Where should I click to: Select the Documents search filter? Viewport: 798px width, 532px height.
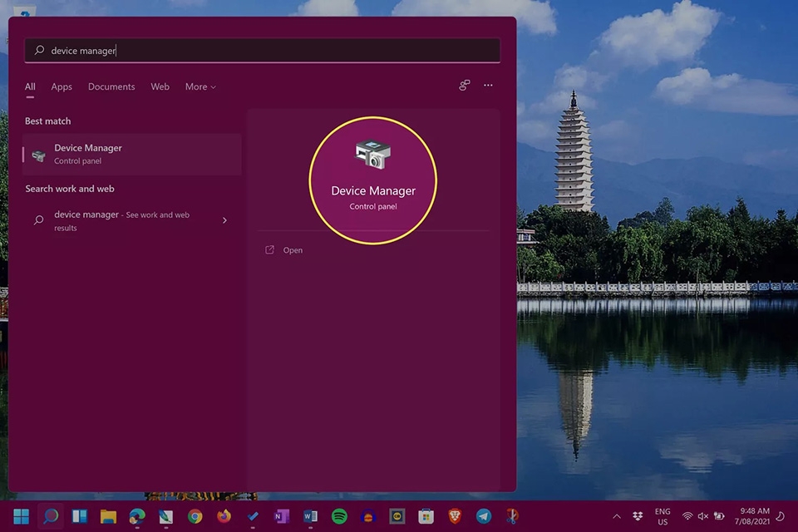[x=111, y=86]
